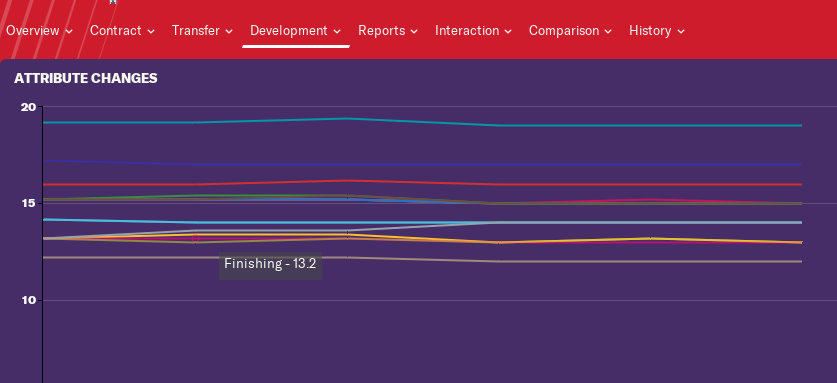Image resolution: width=837 pixels, height=383 pixels.
Task: Click the y-axis label 15
Action: [x=28, y=204]
